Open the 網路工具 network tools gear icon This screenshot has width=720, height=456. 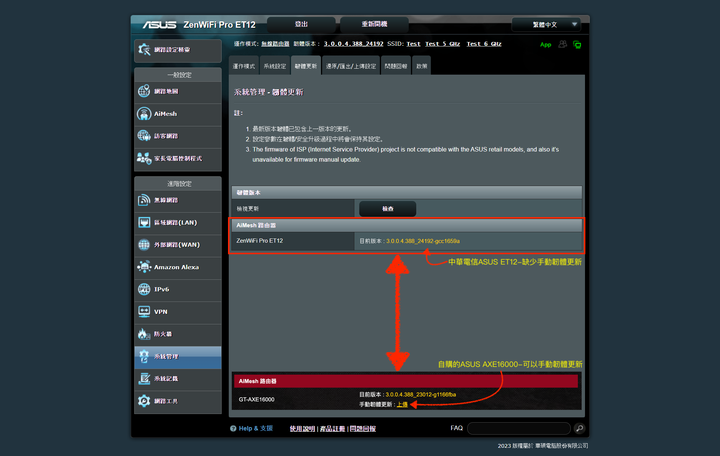(144, 401)
